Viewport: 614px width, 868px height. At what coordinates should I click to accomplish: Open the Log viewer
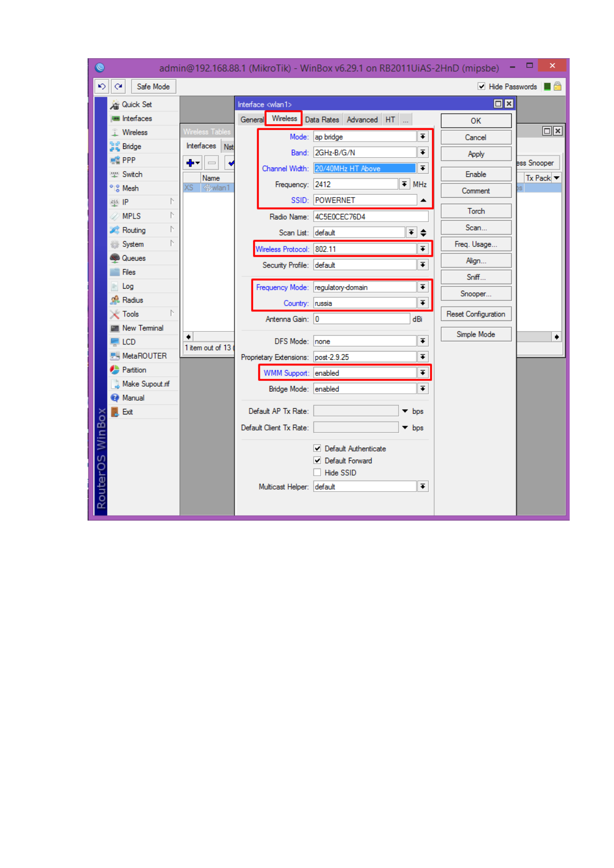click(x=128, y=286)
